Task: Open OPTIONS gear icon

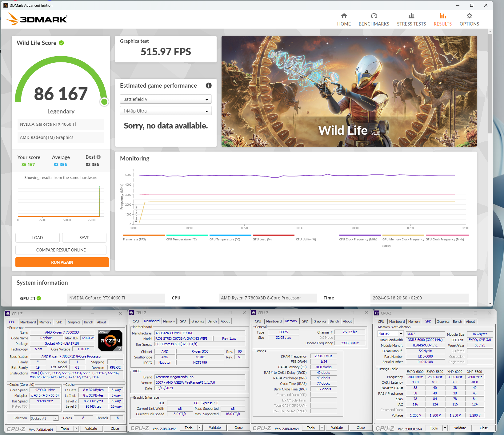Action: point(469,16)
